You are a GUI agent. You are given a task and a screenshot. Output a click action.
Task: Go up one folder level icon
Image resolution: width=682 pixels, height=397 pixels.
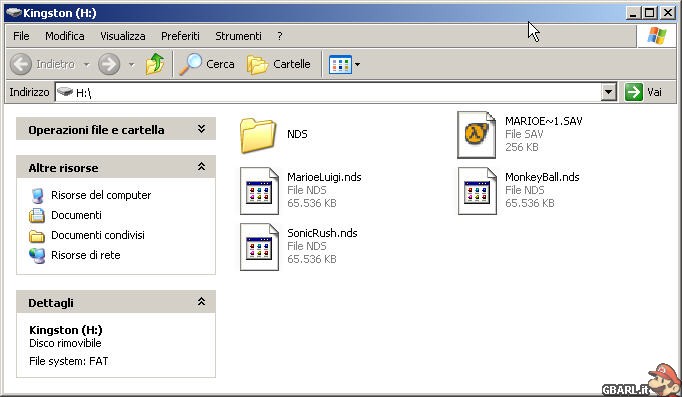(155, 64)
